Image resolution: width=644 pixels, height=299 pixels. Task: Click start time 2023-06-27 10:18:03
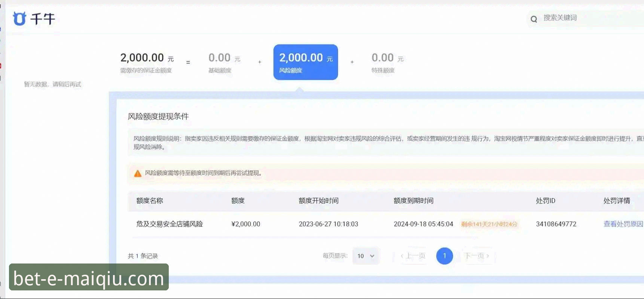coord(329,224)
